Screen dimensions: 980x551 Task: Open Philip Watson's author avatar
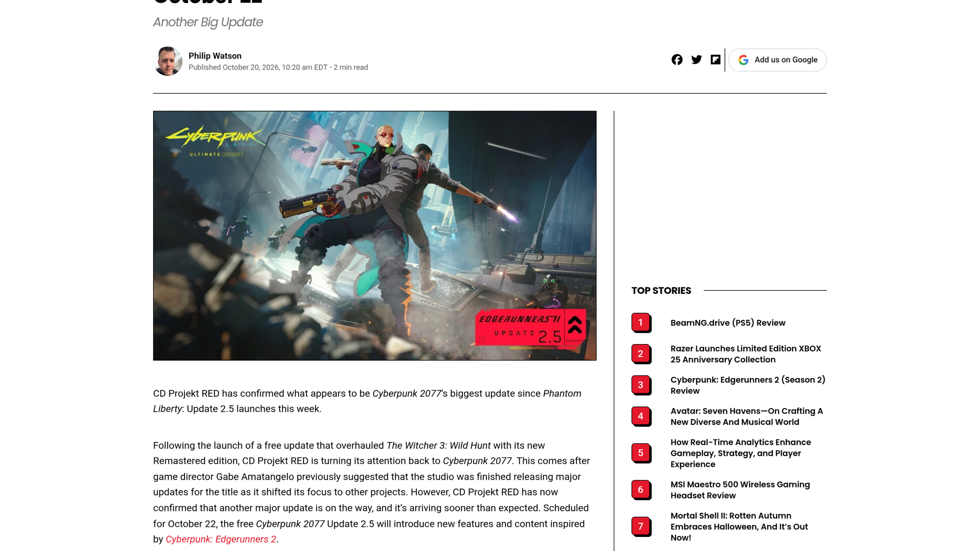click(168, 61)
